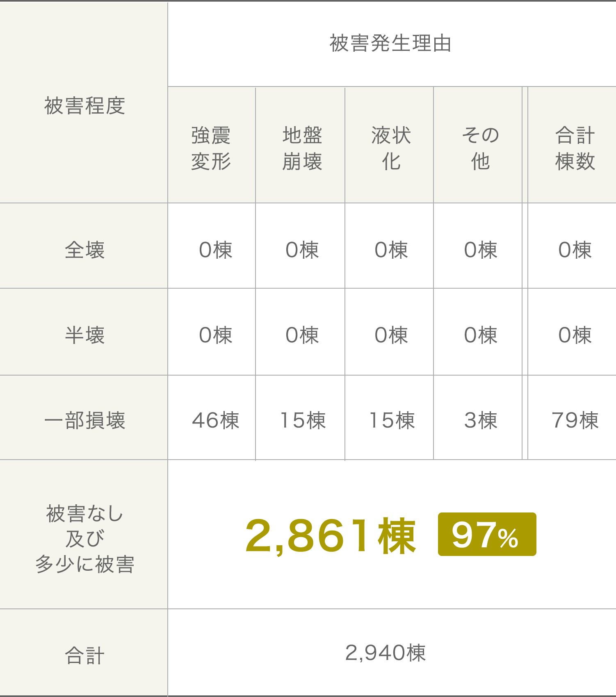The height and width of the screenshot is (697, 616).
Task: Click the highlighted 2,861棟 figure
Action: click(331, 535)
